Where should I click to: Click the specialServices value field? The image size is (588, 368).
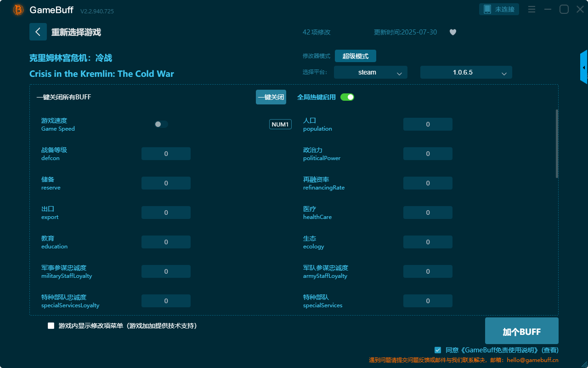click(x=428, y=301)
